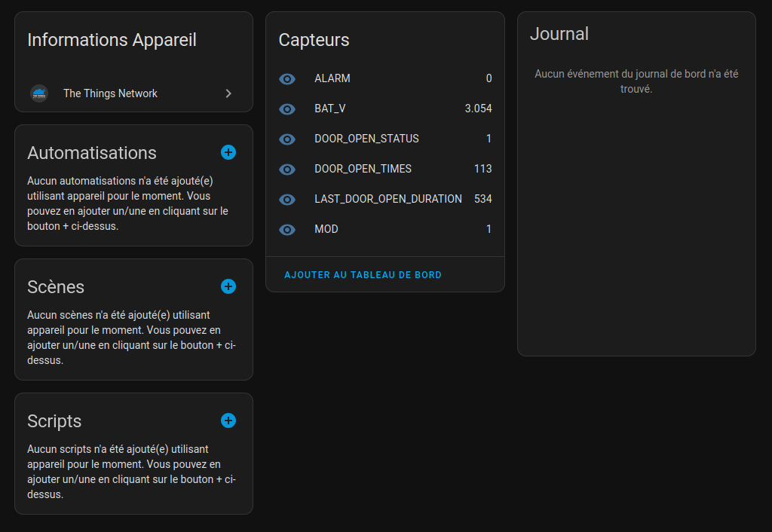
Task: Add a new script with plus button
Action: coord(228,420)
